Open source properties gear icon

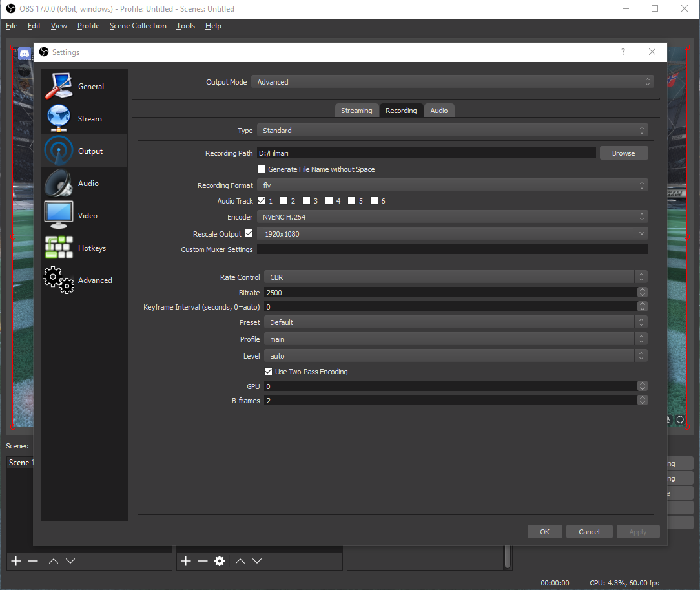[220, 561]
